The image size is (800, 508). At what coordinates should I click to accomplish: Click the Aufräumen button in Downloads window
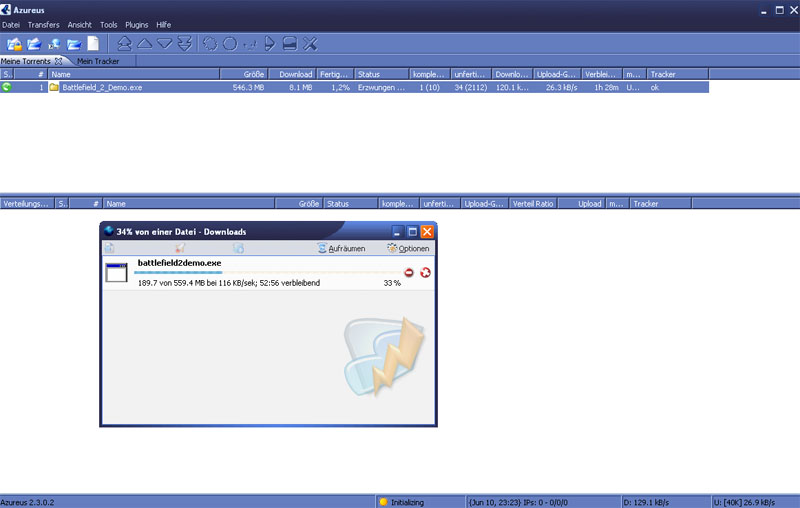pyautogui.click(x=341, y=248)
